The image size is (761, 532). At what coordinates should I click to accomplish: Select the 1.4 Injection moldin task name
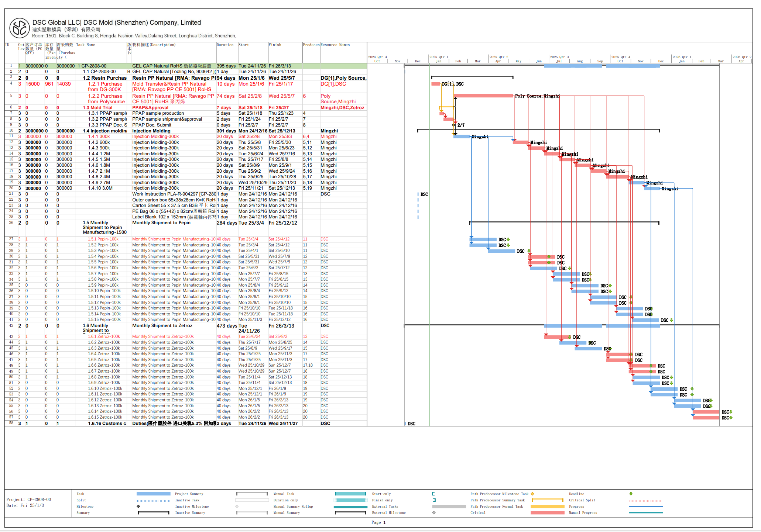pyautogui.click(x=104, y=131)
